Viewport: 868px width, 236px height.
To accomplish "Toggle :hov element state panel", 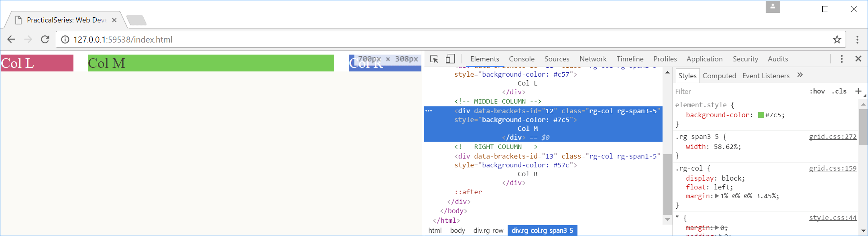I will point(817,91).
